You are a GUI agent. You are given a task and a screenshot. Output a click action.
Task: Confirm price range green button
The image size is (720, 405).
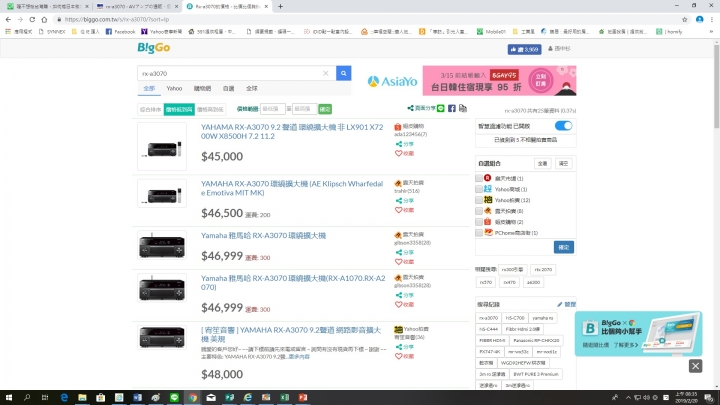point(325,109)
